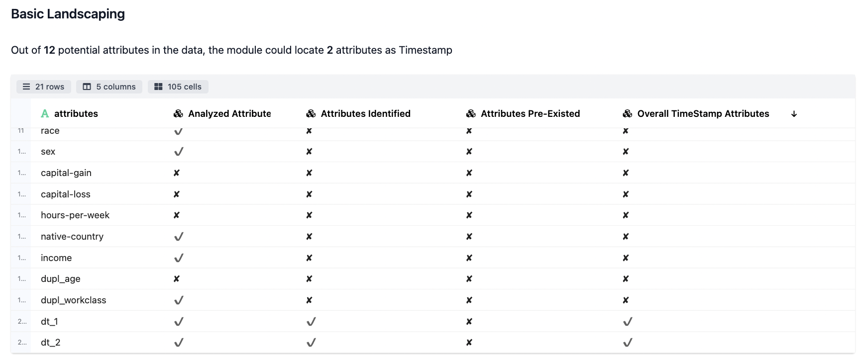868x361 pixels.
Task: Click the columns icon beside 5 columns
Action: pos(87,87)
